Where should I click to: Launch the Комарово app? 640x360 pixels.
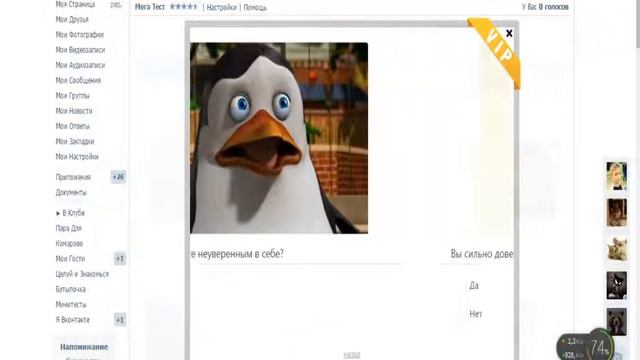pyautogui.click(x=69, y=244)
